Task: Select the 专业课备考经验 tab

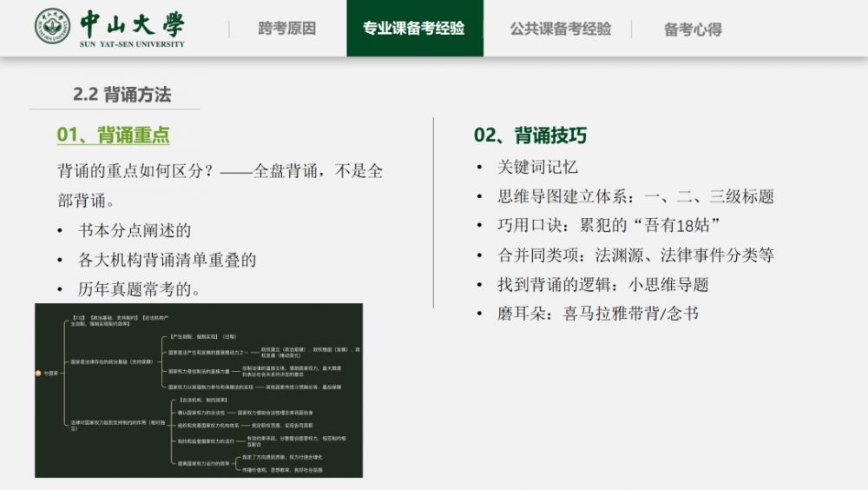Action: 414,29
